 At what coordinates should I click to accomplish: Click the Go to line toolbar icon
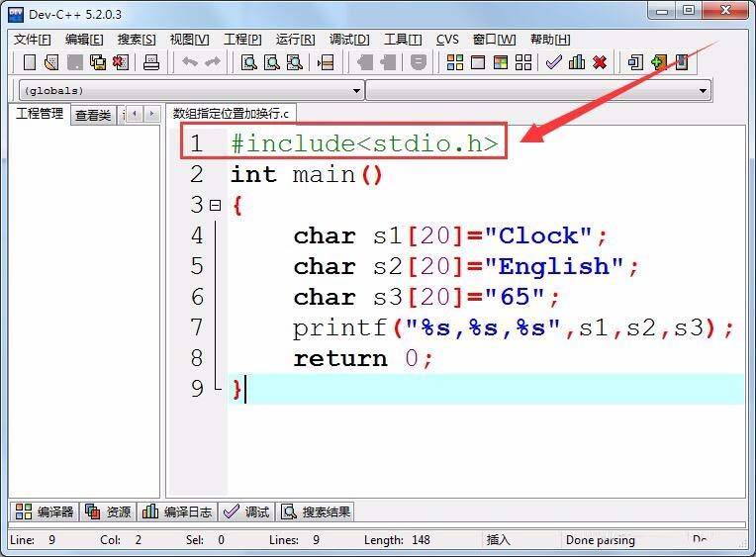click(326, 62)
